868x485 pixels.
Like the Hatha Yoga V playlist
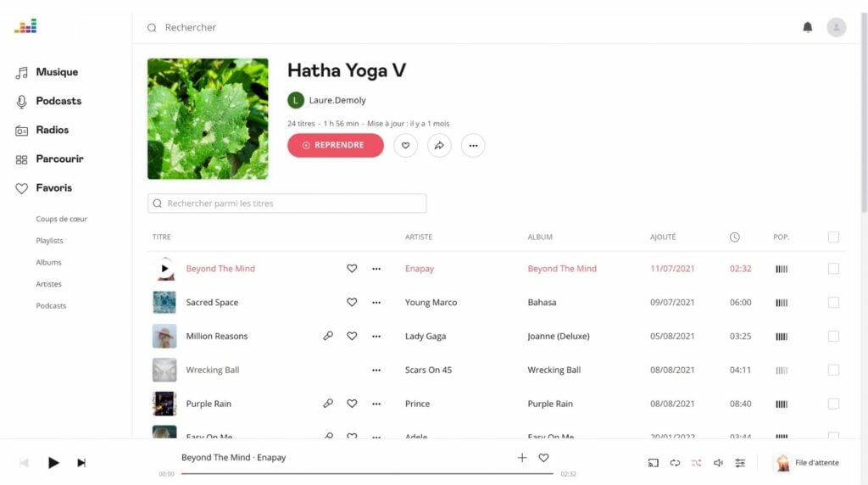(405, 146)
